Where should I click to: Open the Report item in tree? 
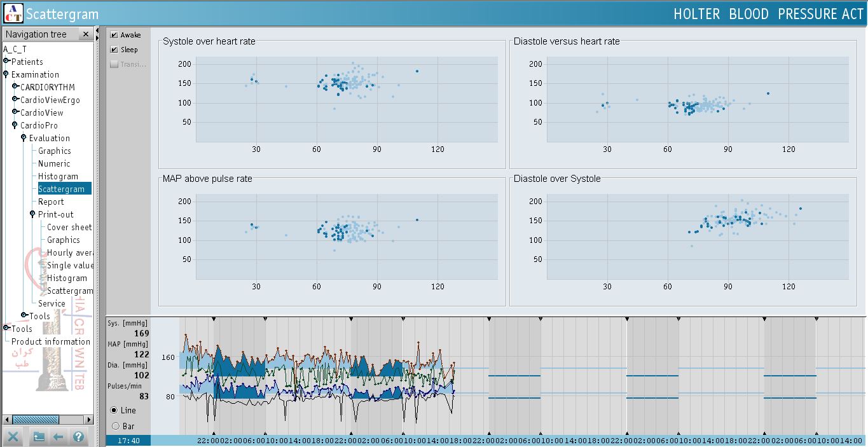point(51,202)
